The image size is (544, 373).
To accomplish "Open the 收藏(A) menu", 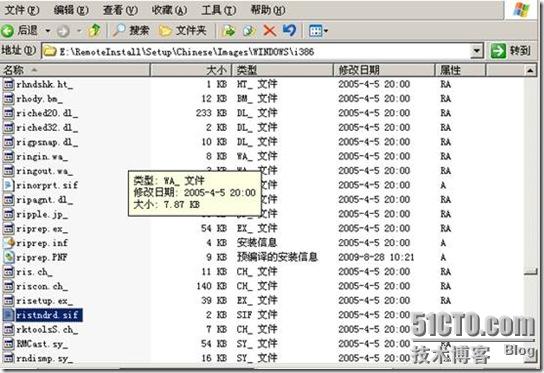I will click(169, 10).
